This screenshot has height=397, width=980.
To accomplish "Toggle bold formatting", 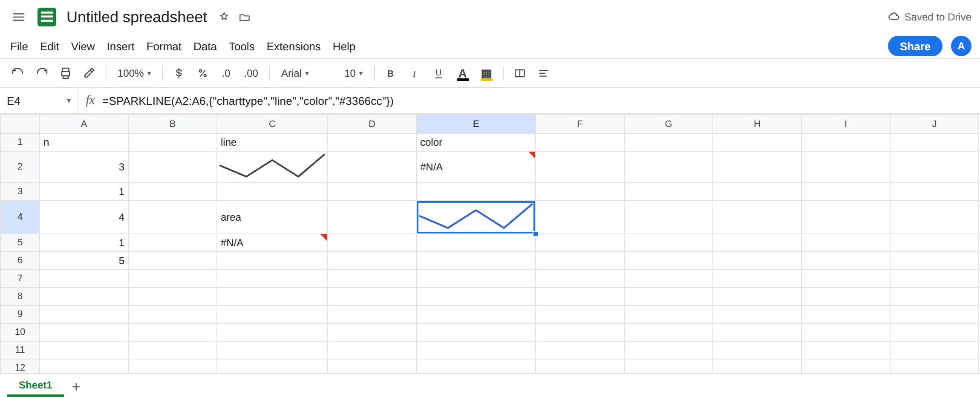I will 390,73.
